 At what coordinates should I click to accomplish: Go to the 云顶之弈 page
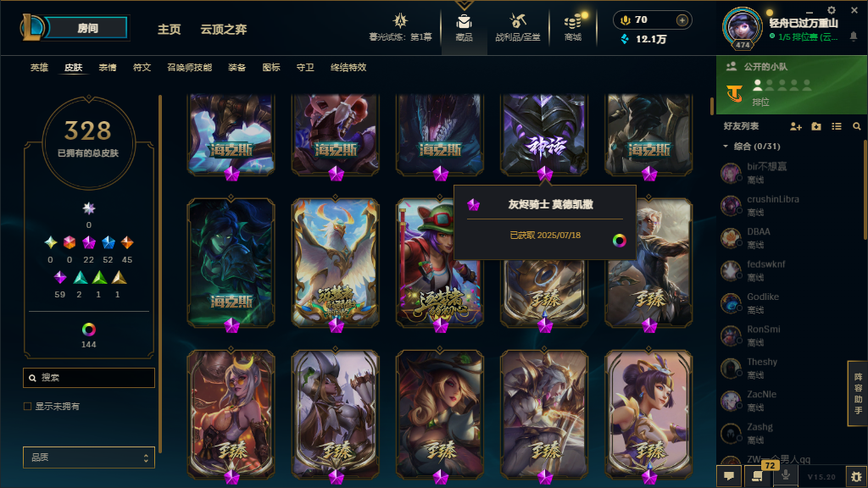click(x=224, y=30)
